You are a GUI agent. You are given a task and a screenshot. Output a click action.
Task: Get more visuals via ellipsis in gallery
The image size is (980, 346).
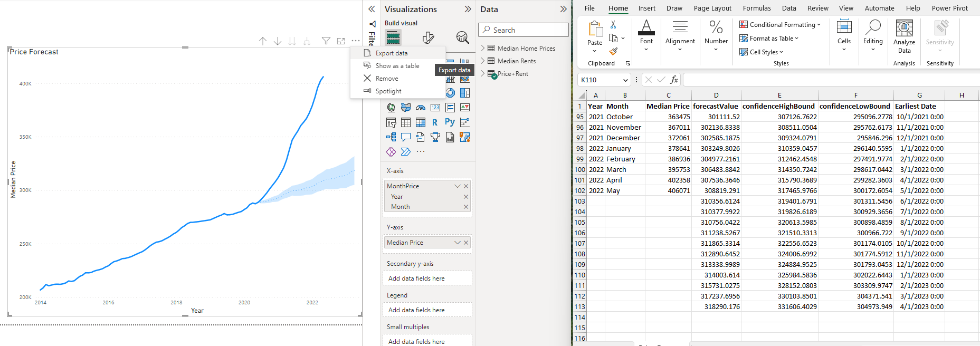[421, 152]
